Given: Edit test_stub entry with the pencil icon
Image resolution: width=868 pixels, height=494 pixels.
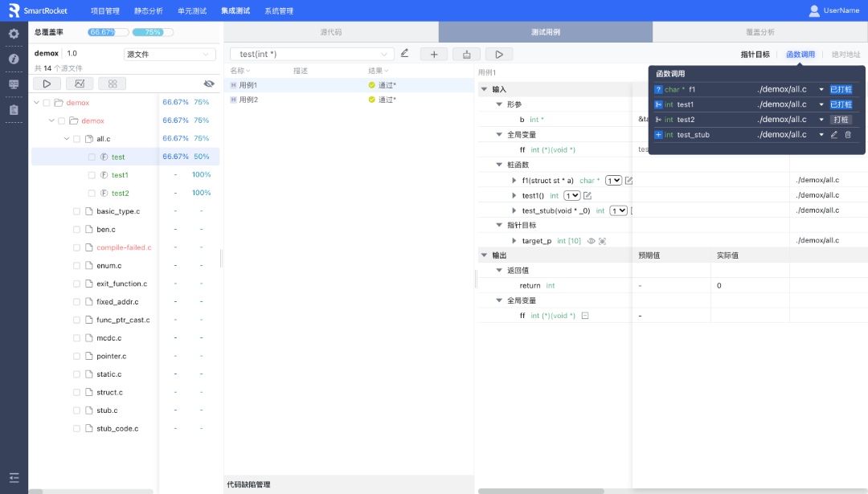Looking at the screenshot, I should tap(834, 135).
